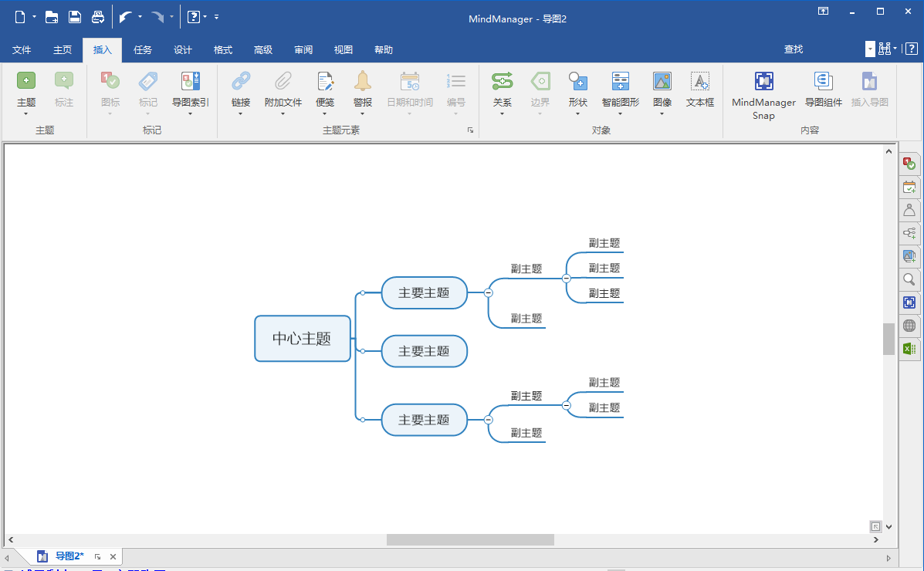Screen dimensions: 924x571
Task: Open the Excel panel in the right sidebar
Action: [x=909, y=349]
